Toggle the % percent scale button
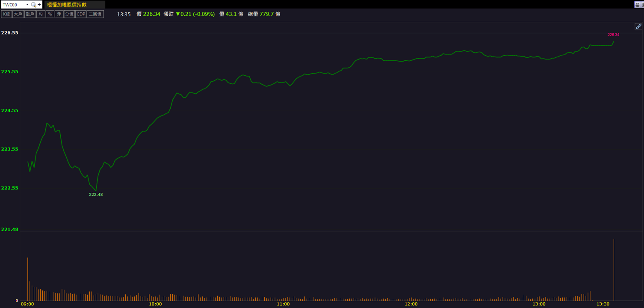This screenshot has width=644, height=308. point(50,14)
